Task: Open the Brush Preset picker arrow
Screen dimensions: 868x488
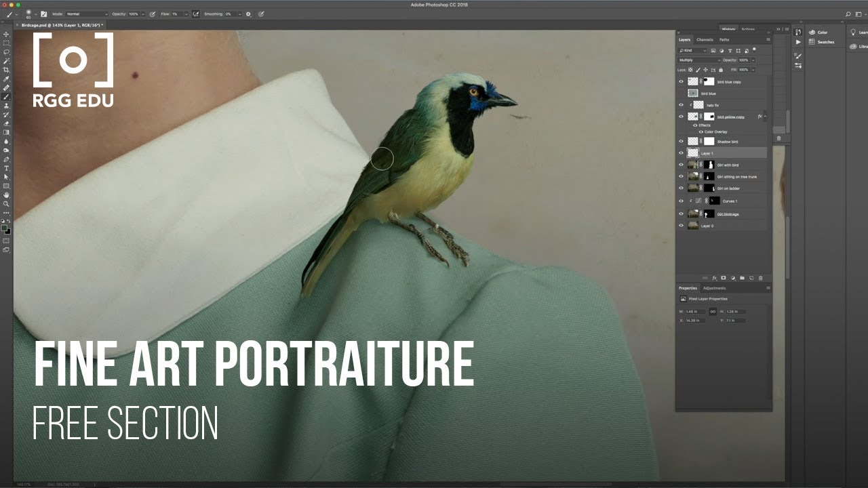Action: [x=35, y=14]
